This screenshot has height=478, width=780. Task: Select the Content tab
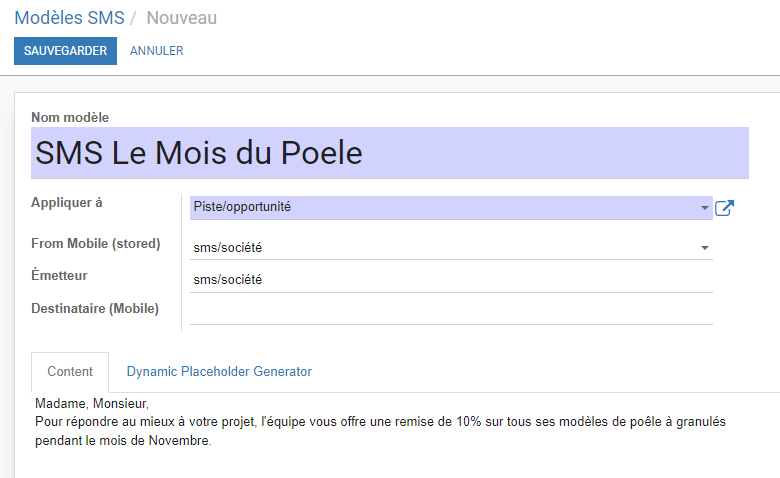[x=70, y=372]
